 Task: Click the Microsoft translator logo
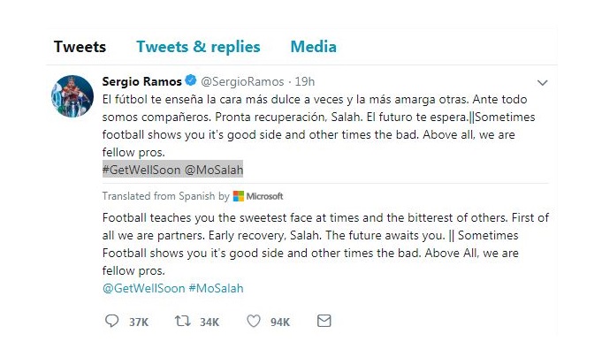(x=259, y=195)
